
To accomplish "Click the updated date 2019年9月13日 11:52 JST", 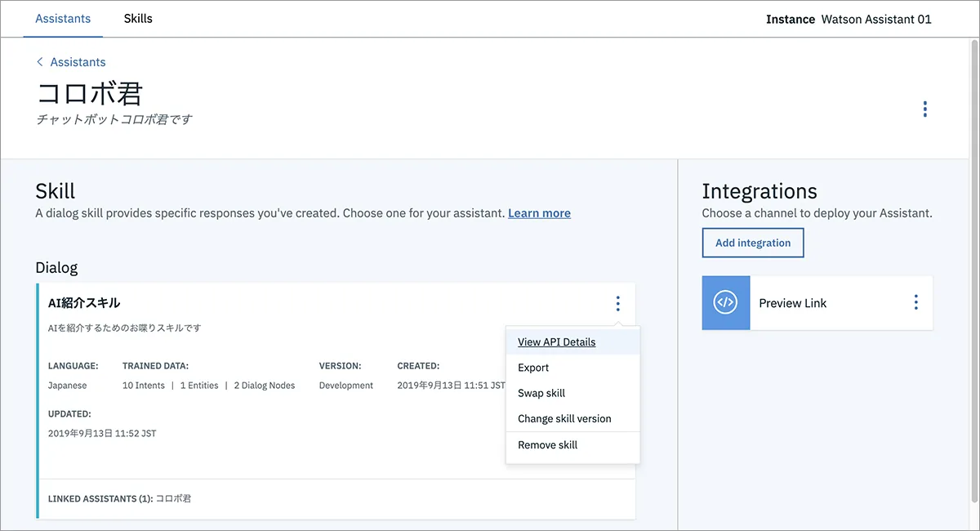I will click(x=102, y=434).
